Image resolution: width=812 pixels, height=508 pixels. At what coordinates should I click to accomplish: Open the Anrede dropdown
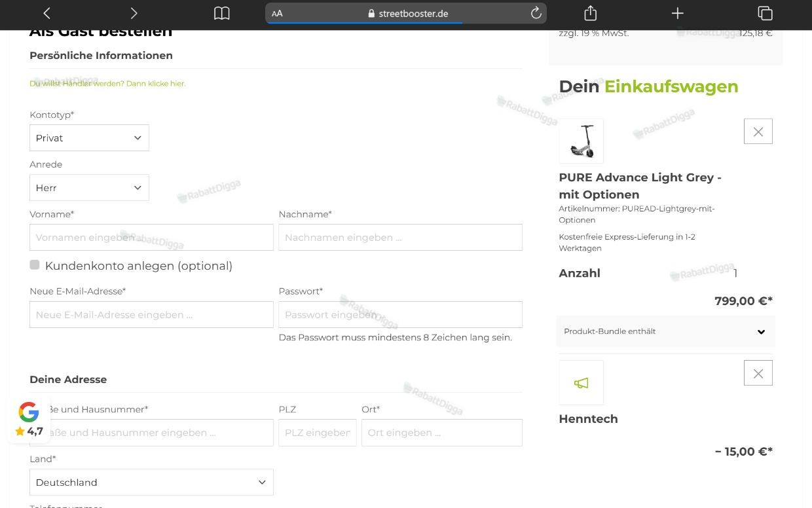pyautogui.click(x=89, y=188)
